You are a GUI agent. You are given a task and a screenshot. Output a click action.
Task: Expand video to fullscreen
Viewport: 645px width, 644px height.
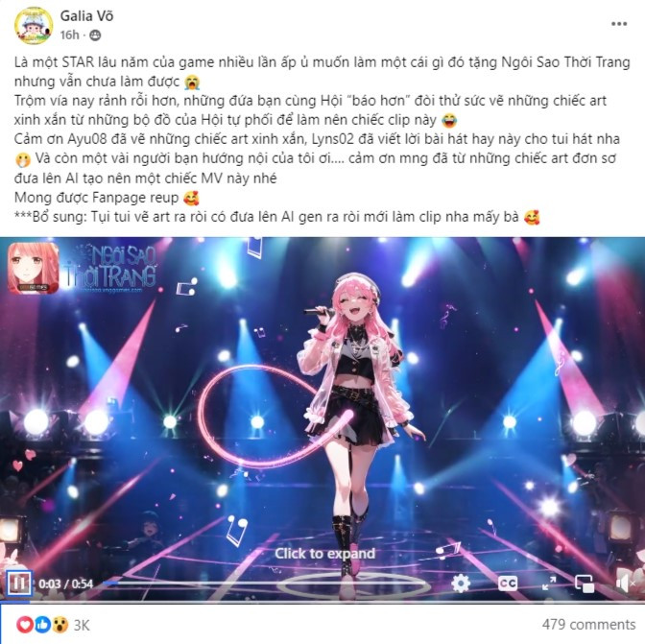tap(549, 584)
